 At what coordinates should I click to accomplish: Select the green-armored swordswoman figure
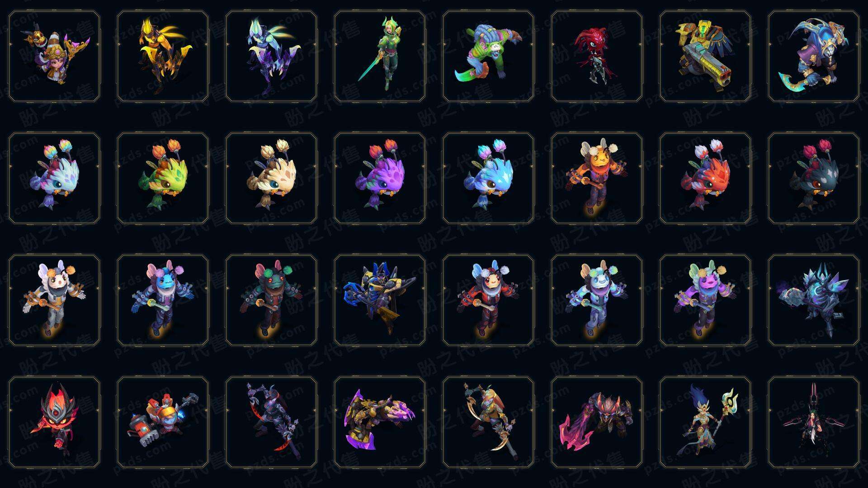(379, 56)
